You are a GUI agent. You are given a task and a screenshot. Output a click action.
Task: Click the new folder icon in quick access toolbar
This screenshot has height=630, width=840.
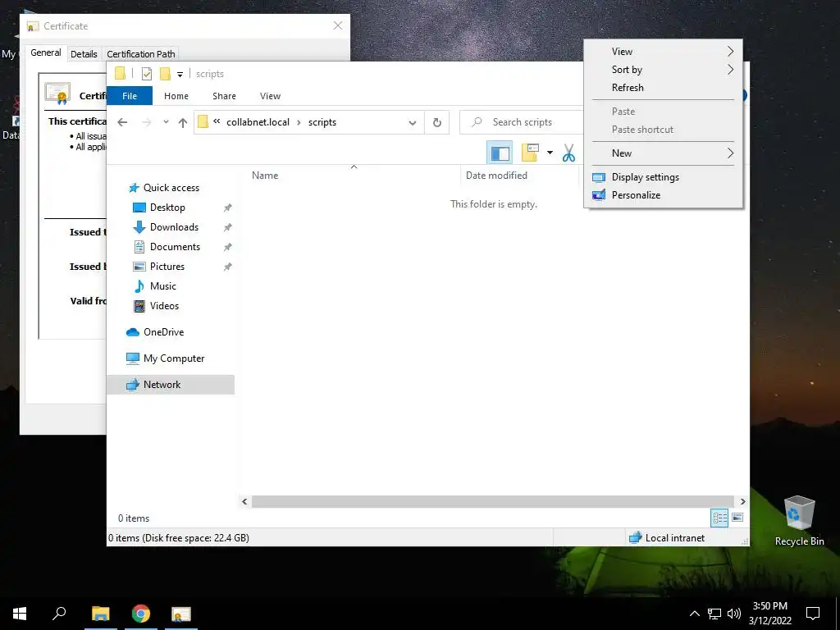tap(166, 74)
